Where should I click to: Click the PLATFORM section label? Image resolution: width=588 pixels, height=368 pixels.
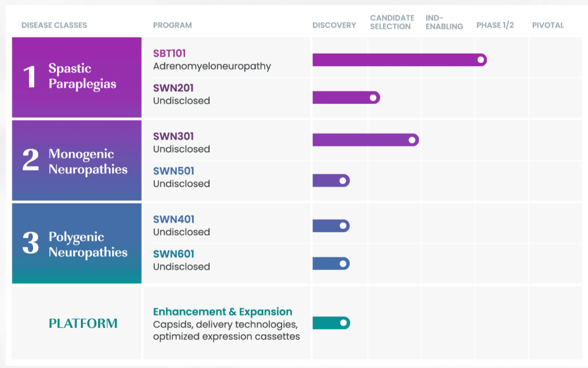point(83,323)
